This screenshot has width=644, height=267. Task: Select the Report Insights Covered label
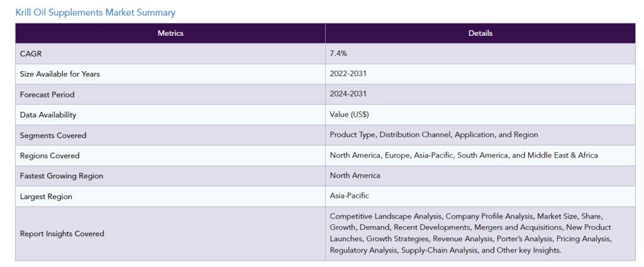[62, 233]
